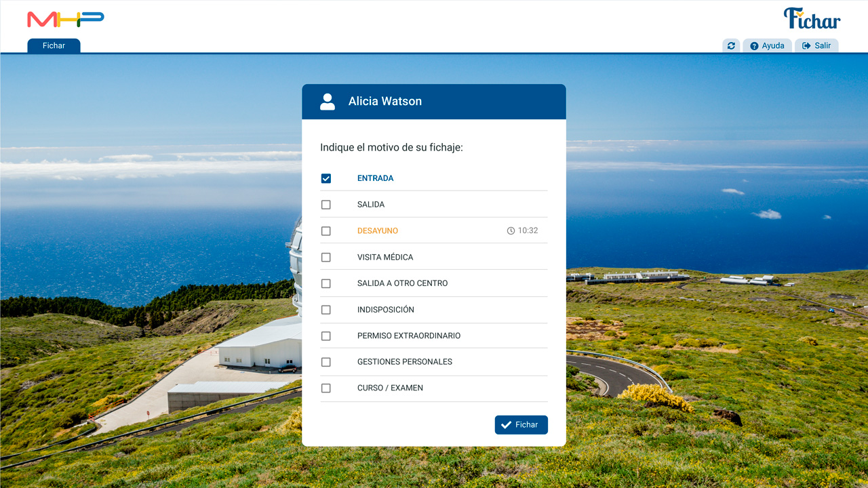This screenshot has width=868, height=488.
Task: Open the Fichar tab
Action: 54,45
